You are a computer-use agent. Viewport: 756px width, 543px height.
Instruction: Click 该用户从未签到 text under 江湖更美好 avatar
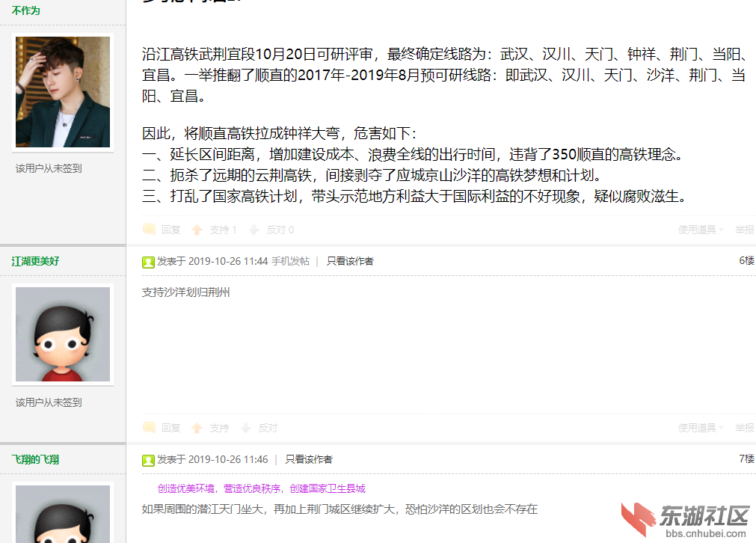tap(49, 402)
